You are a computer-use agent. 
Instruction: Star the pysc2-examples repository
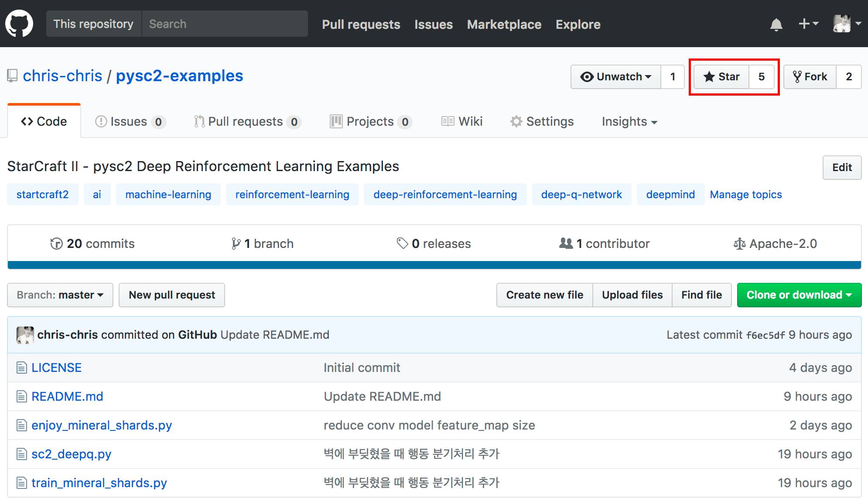(721, 77)
